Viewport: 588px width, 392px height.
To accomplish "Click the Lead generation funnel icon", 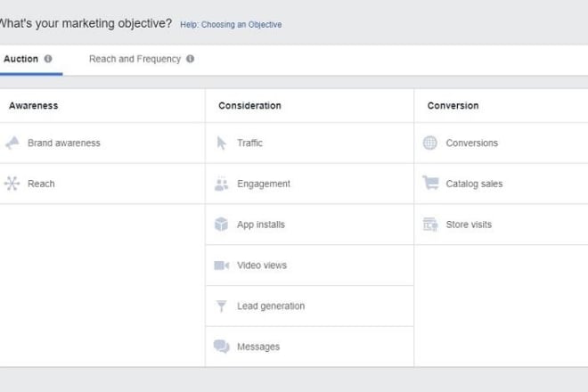I will click(222, 306).
